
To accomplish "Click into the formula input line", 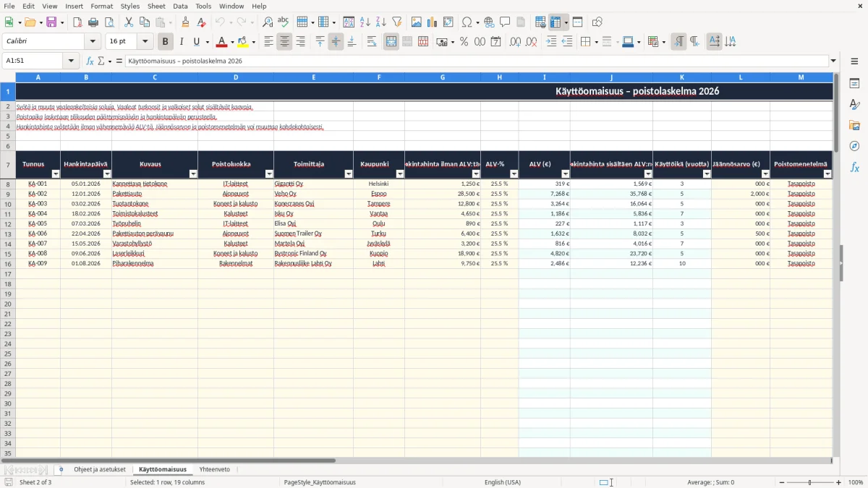I will pyautogui.click(x=476, y=61).
